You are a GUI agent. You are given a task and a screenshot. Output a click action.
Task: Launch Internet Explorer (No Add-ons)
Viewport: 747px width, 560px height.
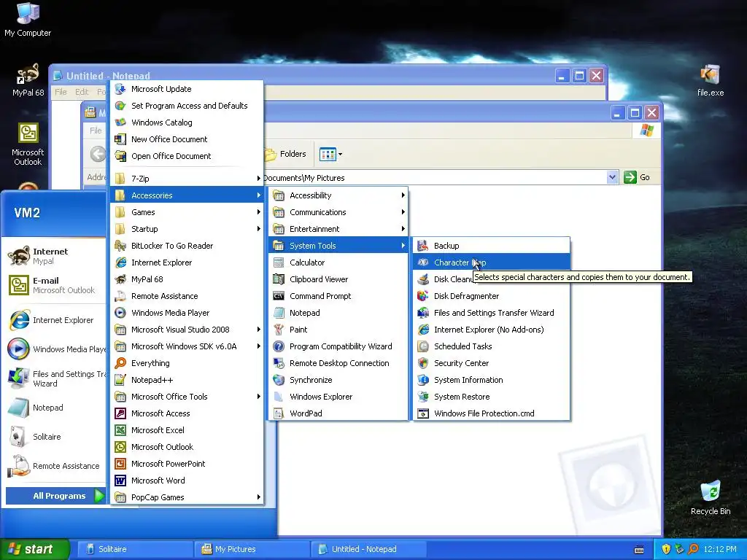click(491, 330)
